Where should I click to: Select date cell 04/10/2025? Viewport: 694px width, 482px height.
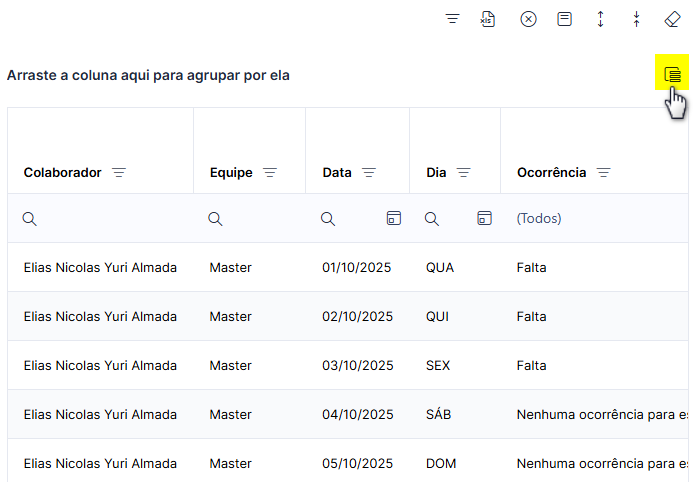tap(358, 415)
